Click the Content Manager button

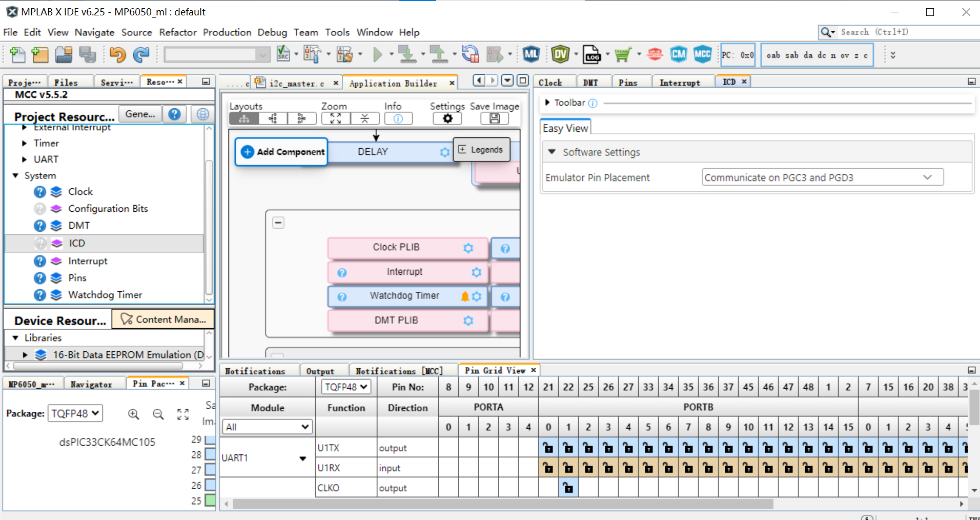[163, 319]
